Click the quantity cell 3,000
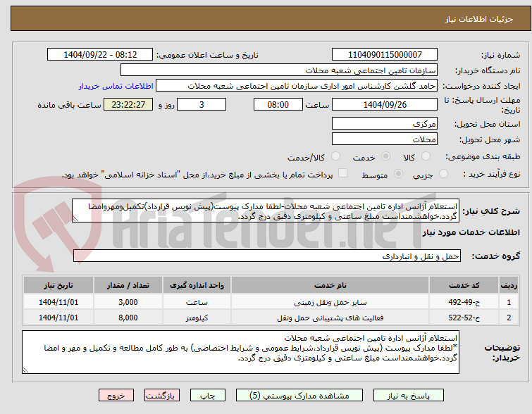532x414 pixels. pyautogui.click(x=128, y=302)
